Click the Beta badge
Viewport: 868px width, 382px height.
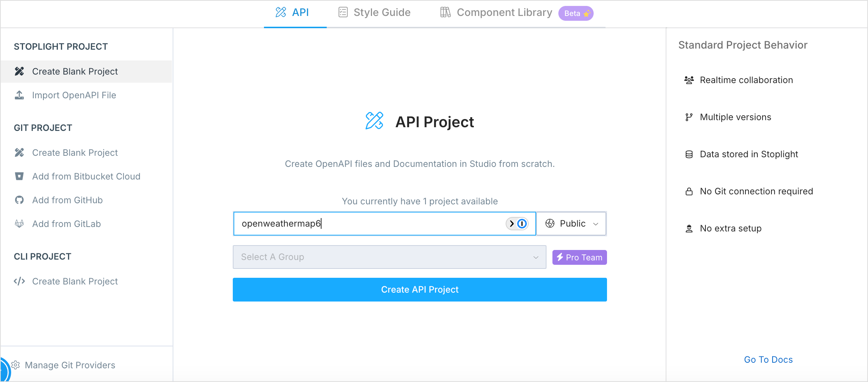click(576, 13)
